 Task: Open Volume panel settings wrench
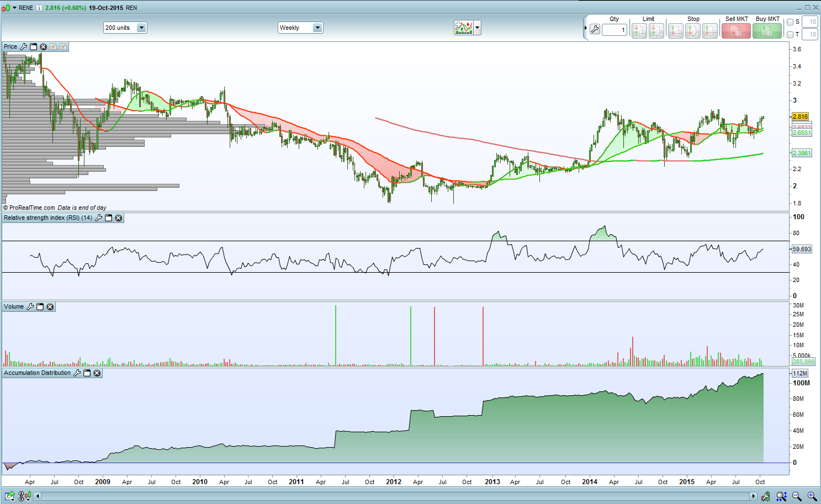(30, 307)
